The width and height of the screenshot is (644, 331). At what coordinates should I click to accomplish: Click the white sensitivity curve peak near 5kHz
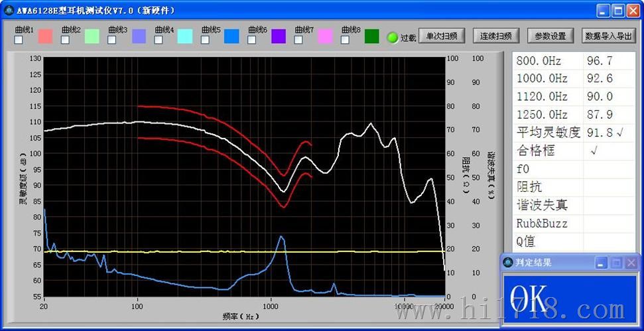371,123
